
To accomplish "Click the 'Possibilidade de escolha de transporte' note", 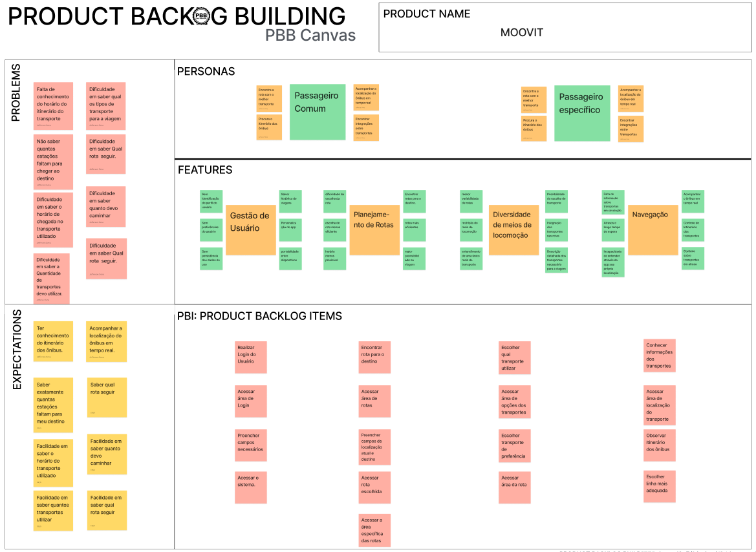I will tap(556, 202).
